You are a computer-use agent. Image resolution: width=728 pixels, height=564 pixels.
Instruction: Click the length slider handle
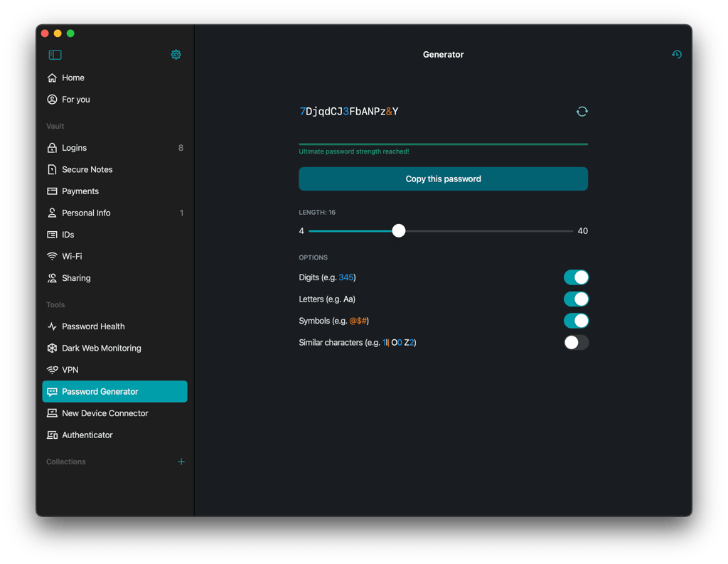pos(398,230)
